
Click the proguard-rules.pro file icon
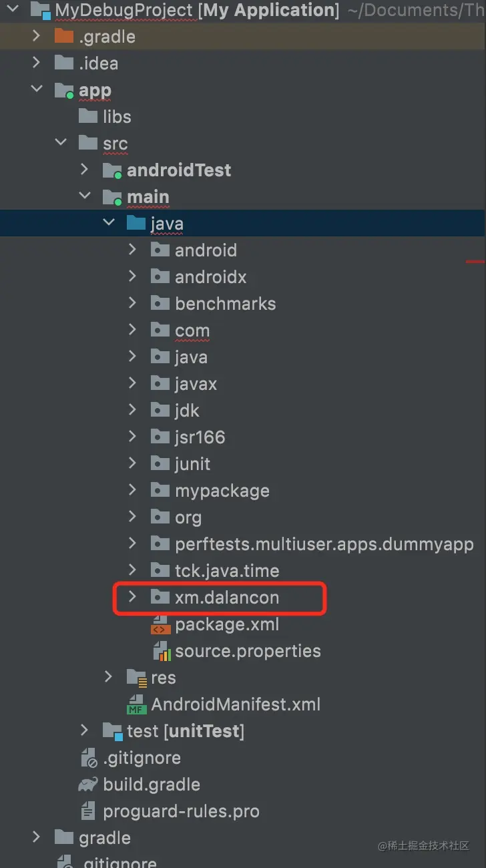pyautogui.click(x=88, y=811)
